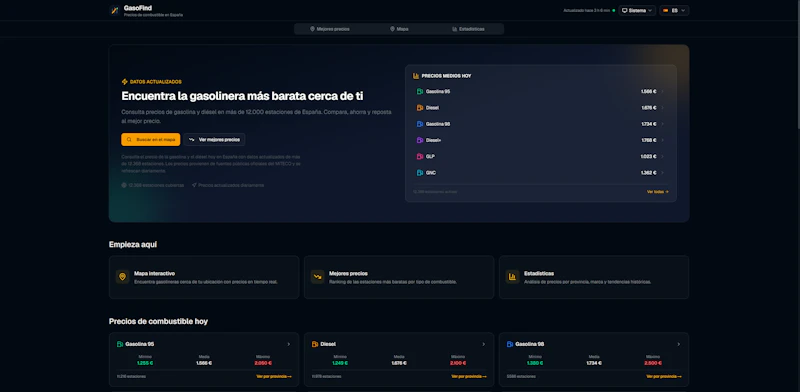Click the Diesel card pump icon
Screen dimensions: 800x392
pos(315,344)
